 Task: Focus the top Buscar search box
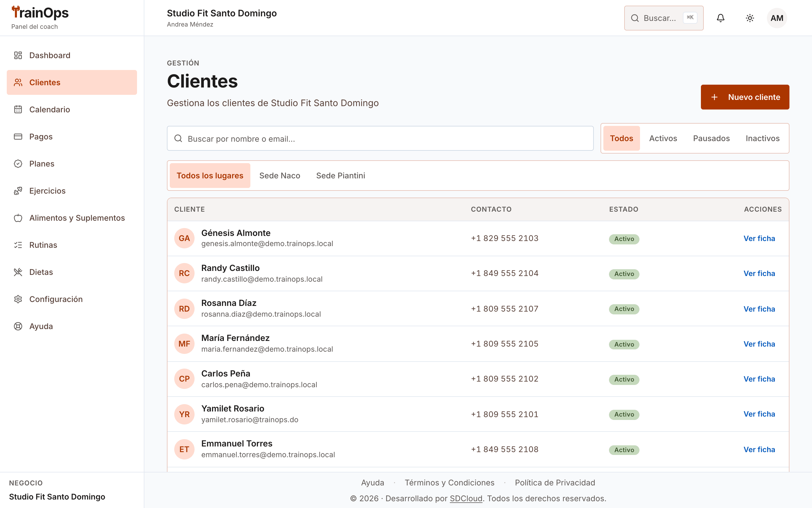point(664,18)
